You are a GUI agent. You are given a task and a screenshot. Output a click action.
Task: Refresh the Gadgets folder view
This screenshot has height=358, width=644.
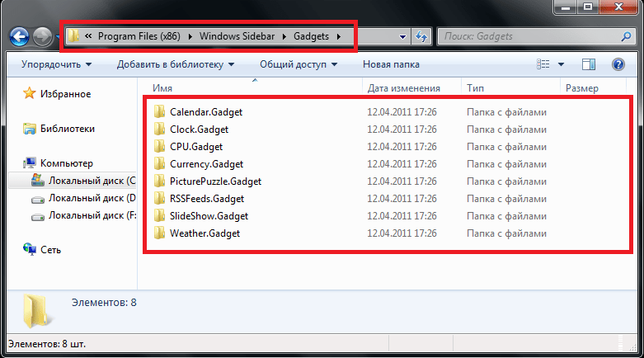click(x=421, y=36)
